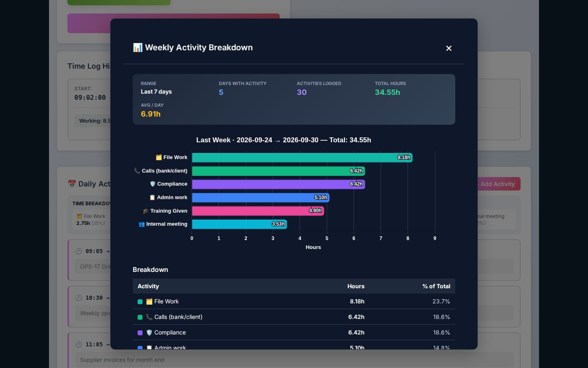588x368 pixels.
Task: Click the teal swatch in File Work row
Action: 140,302
